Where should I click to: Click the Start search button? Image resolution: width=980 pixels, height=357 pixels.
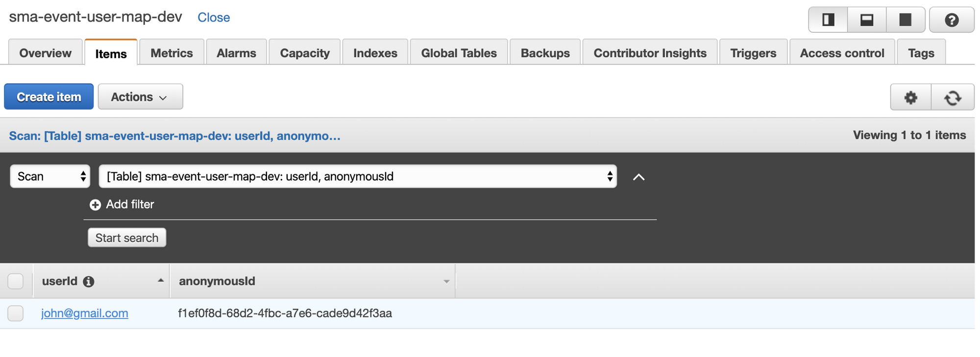pos(127,238)
